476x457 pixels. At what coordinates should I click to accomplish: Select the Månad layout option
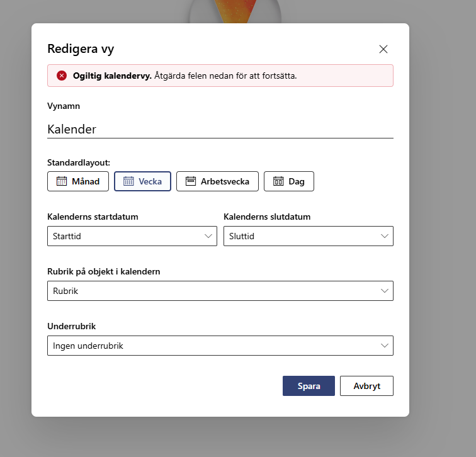point(78,181)
